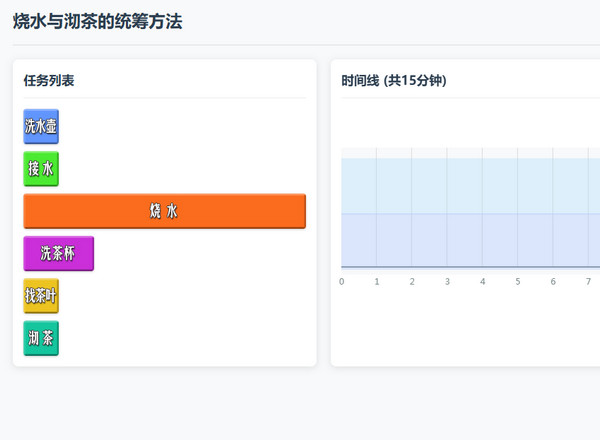Select the 5 minute tick label
Viewport: 600px width, 440px height.
click(x=518, y=282)
